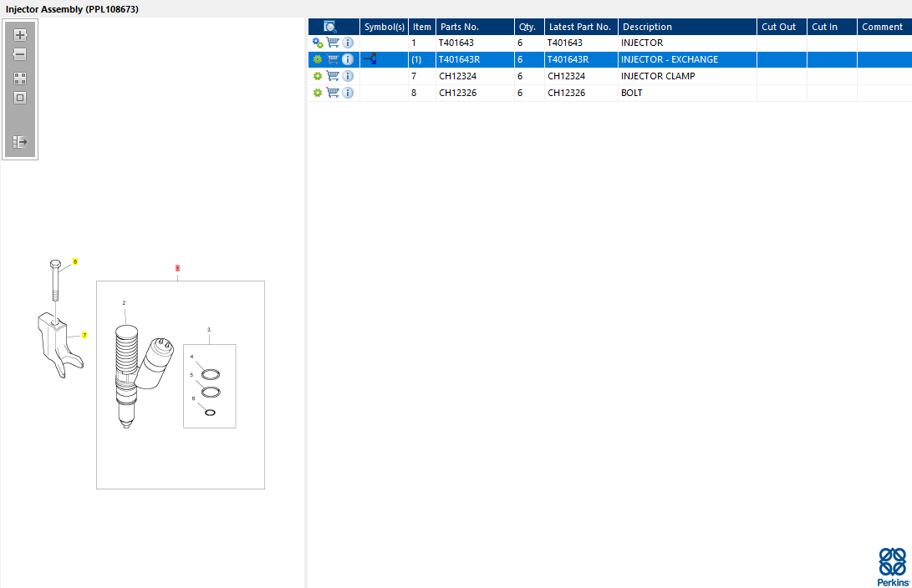Viewport: 912px width, 588px height.
Task: Show info for T401643 INJECTOR
Action: coord(348,43)
